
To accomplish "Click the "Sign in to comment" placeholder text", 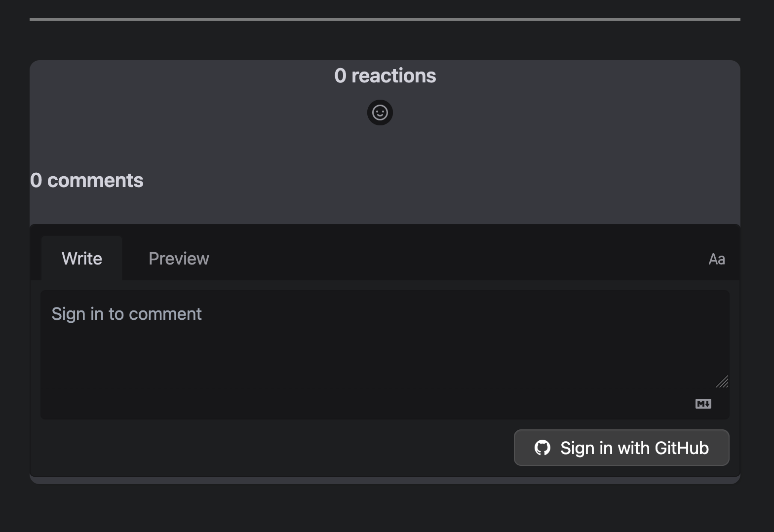I will [x=126, y=314].
